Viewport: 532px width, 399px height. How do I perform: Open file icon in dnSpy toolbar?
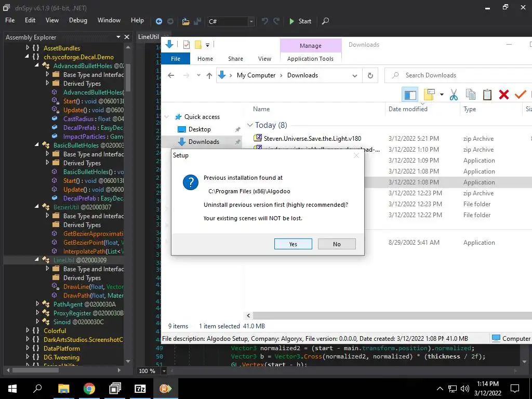pyautogui.click(x=185, y=21)
